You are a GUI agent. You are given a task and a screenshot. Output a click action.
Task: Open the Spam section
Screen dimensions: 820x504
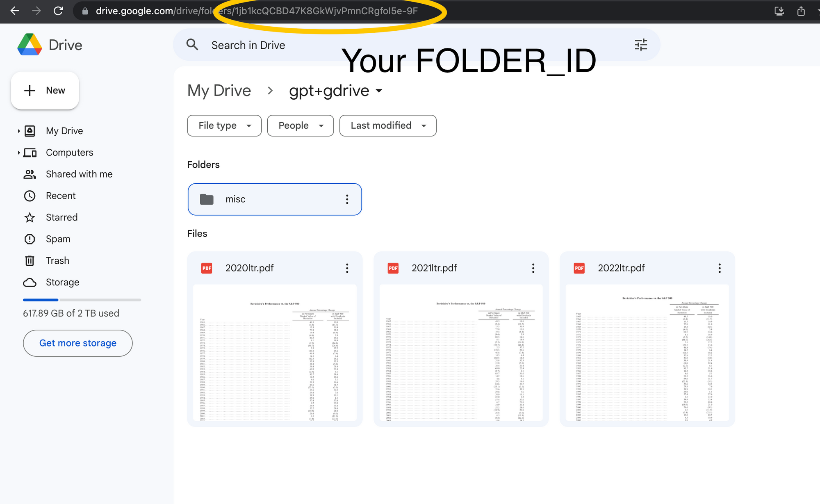coord(58,239)
